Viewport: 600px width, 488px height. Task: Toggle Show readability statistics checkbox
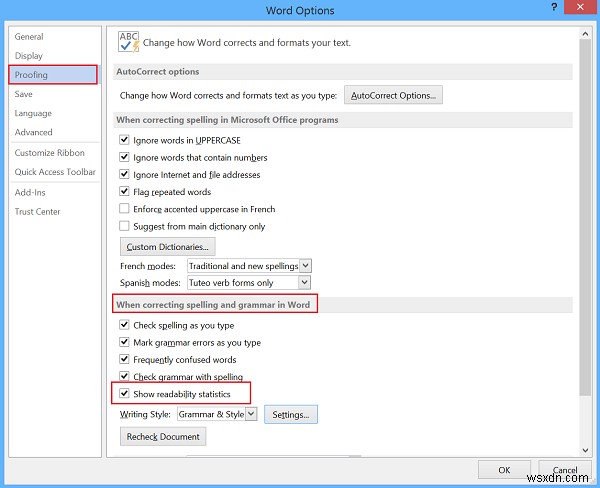[124, 393]
